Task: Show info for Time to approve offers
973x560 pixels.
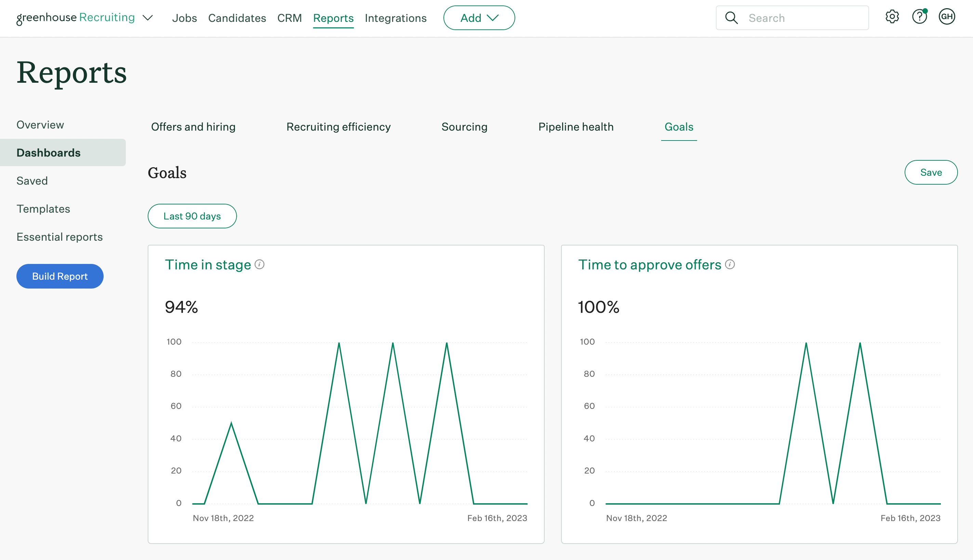Action: (730, 265)
